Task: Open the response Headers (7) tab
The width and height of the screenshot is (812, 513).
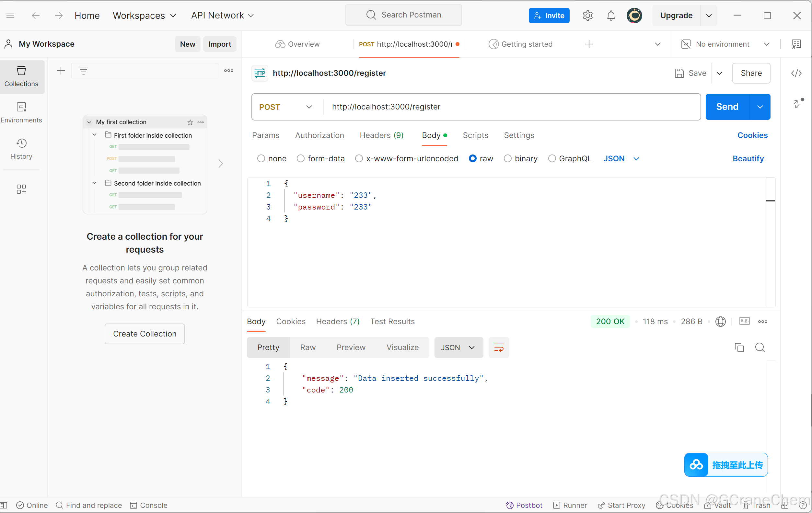Action: pos(338,322)
